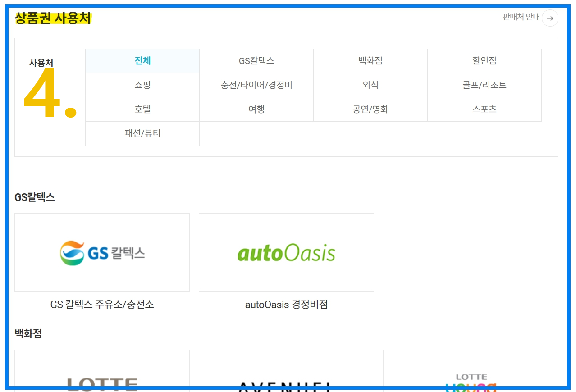This screenshot has height=392, width=576.
Task: Enable the 할인점 filter option
Action: pyautogui.click(x=484, y=60)
